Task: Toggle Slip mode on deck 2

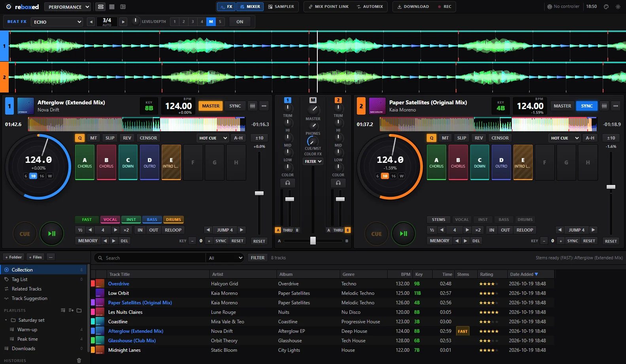Action: [462, 138]
